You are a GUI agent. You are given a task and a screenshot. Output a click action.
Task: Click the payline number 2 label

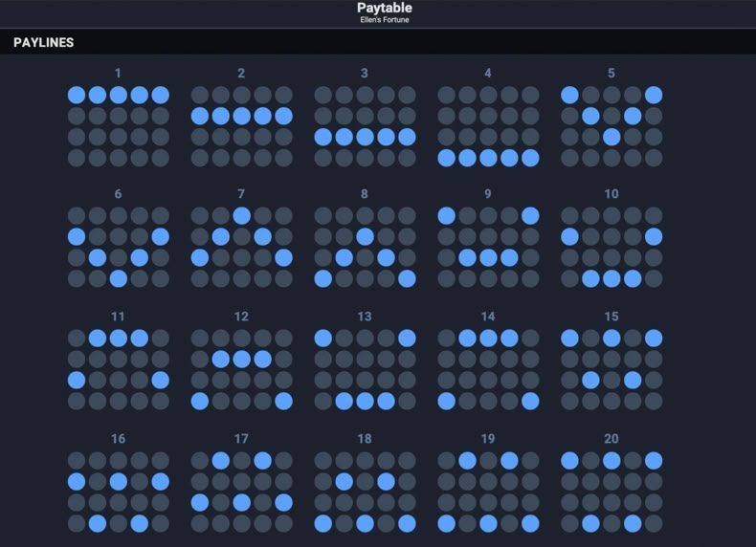point(241,74)
